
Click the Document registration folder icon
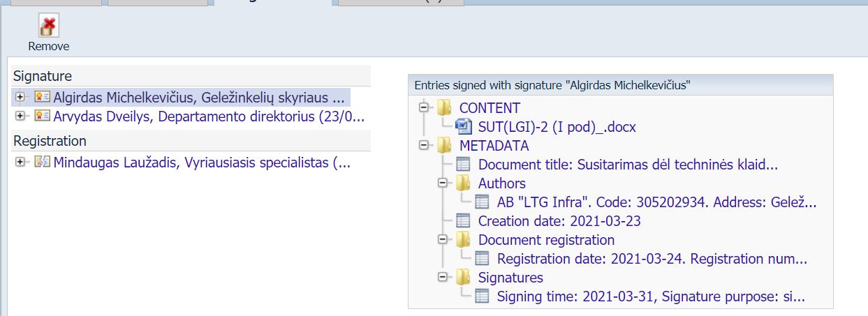(x=463, y=240)
